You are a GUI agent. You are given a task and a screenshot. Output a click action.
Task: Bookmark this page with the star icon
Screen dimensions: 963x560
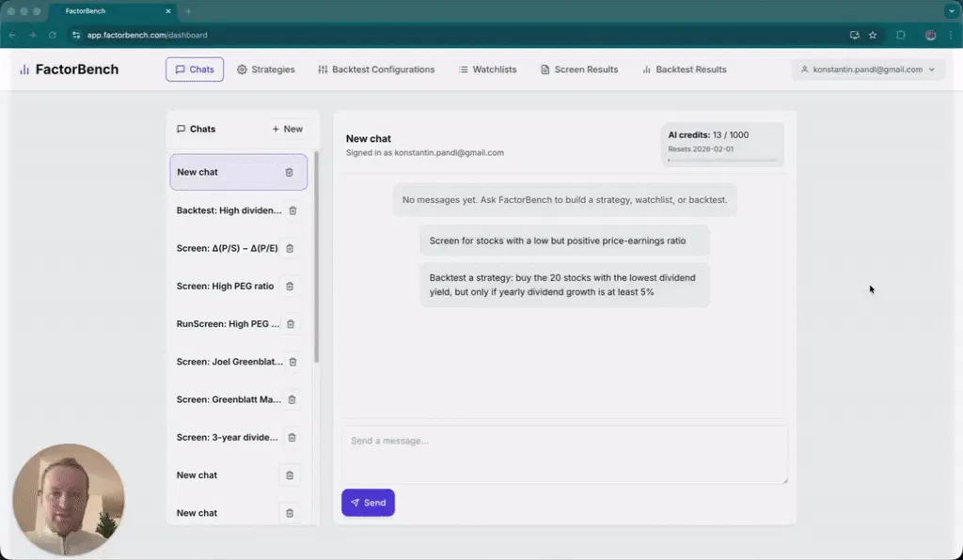tap(873, 35)
